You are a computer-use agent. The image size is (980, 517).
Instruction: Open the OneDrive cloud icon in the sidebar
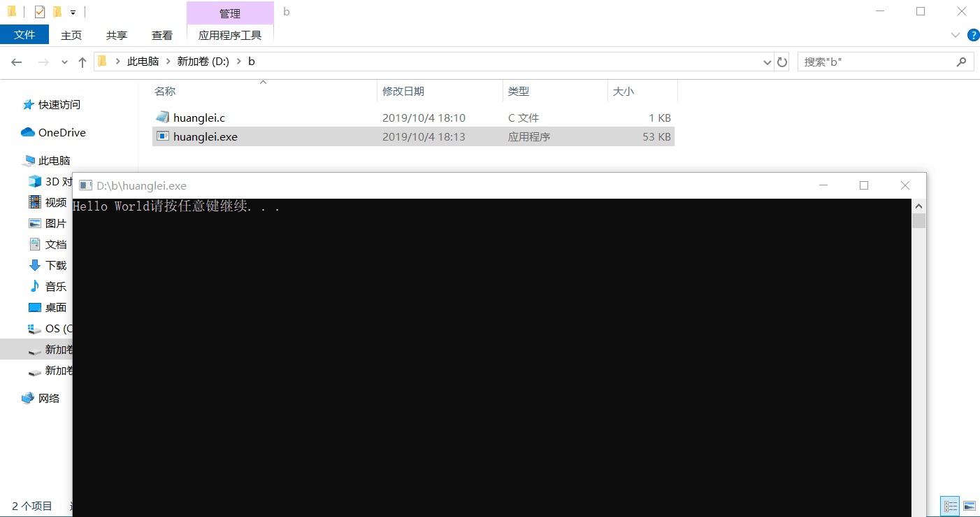(28, 132)
